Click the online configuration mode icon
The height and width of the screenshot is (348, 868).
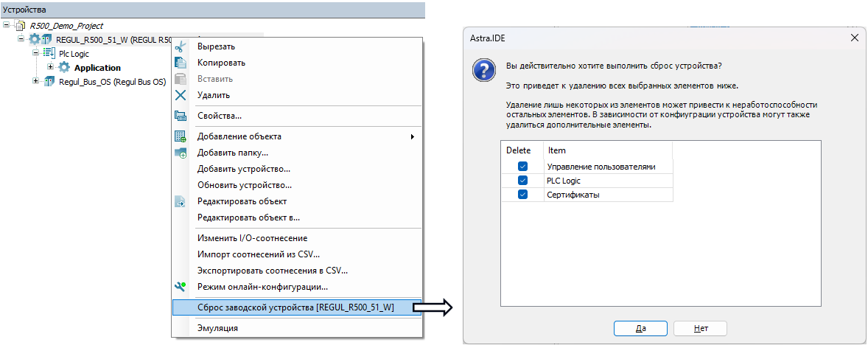(181, 287)
